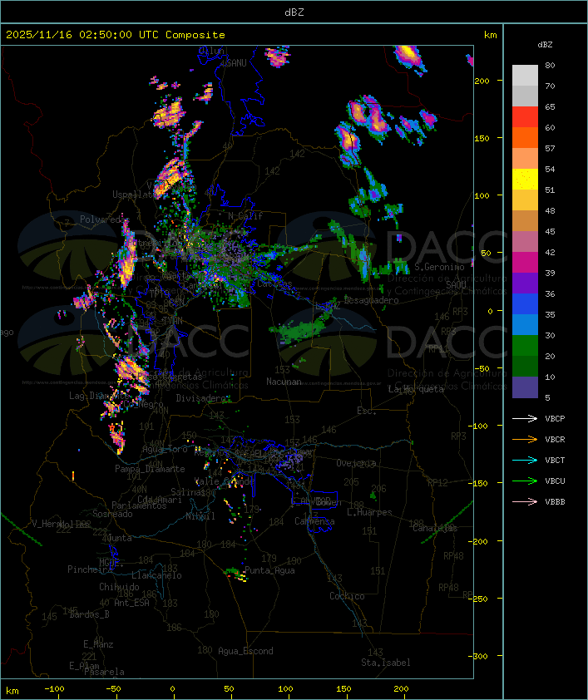Image resolution: width=588 pixels, height=700 pixels.
Task: Click the green VBCU arrow in legend
Action: coord(525,481)
